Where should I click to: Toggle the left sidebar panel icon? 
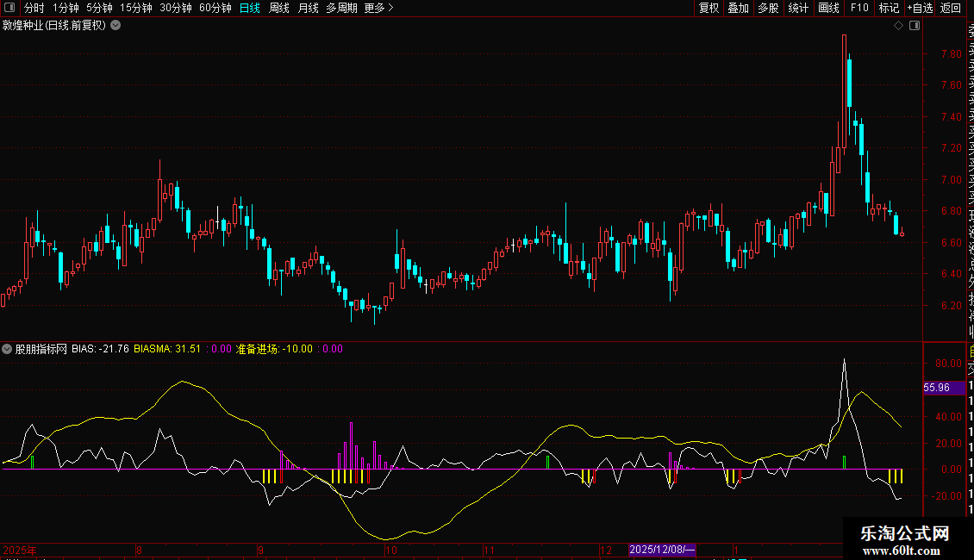pyautogui.click(x=9, y=8)
